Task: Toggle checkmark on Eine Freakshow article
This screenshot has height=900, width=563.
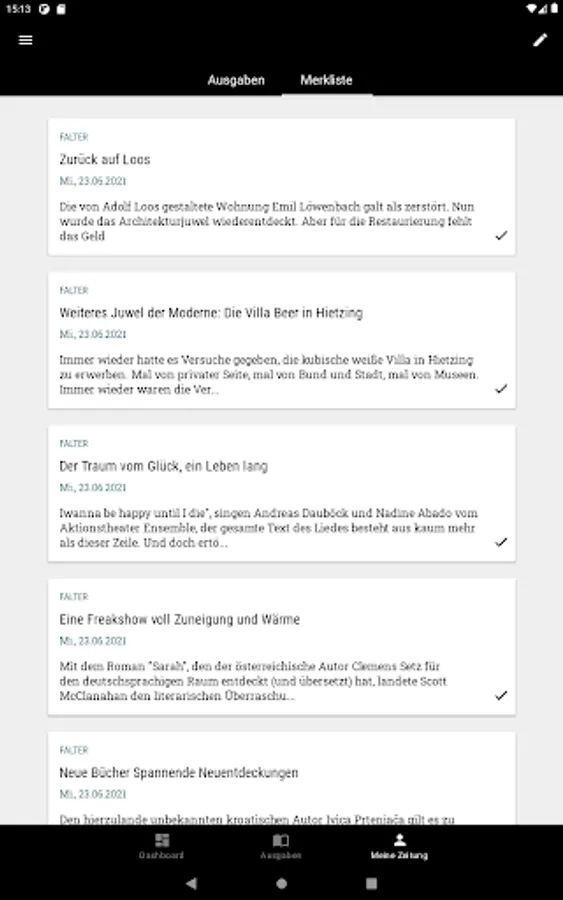Action: (x=501, y=695)
